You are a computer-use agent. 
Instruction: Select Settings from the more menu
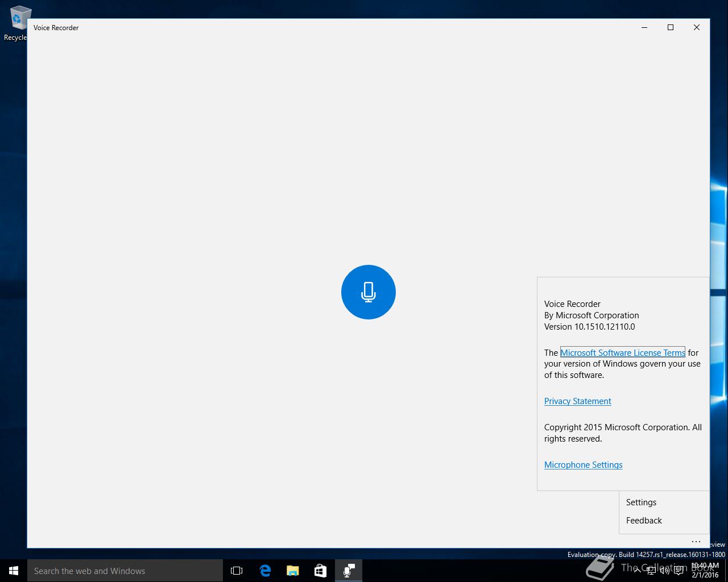point(664,502)
